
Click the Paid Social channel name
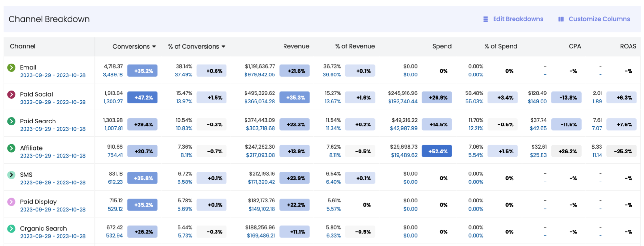(x=36, y=94)
